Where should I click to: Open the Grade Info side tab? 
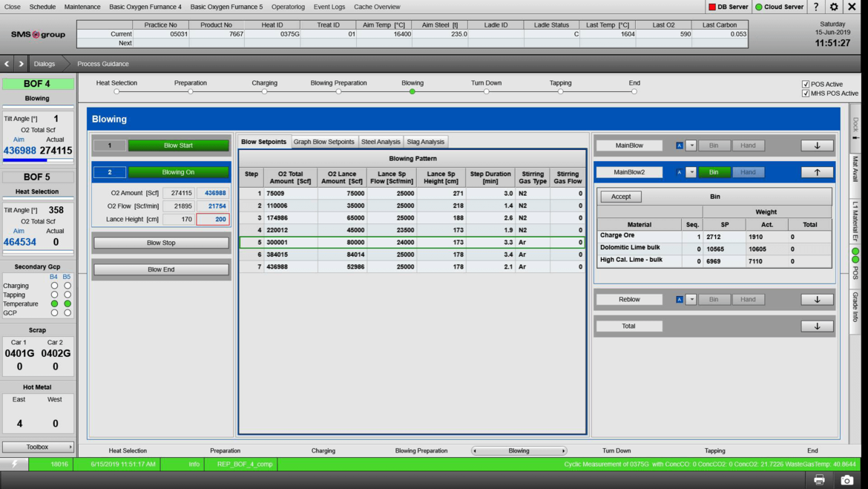point(855,307)
